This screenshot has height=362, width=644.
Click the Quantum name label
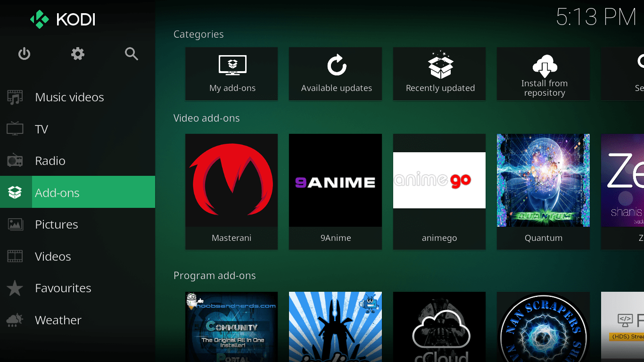pos(544,238)
